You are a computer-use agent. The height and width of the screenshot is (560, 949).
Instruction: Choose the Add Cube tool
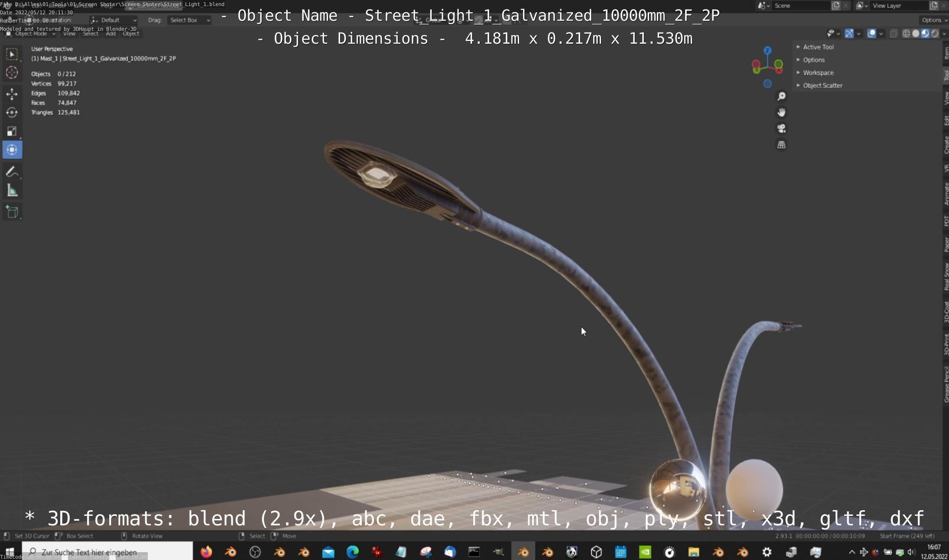(x=12, y=212)
